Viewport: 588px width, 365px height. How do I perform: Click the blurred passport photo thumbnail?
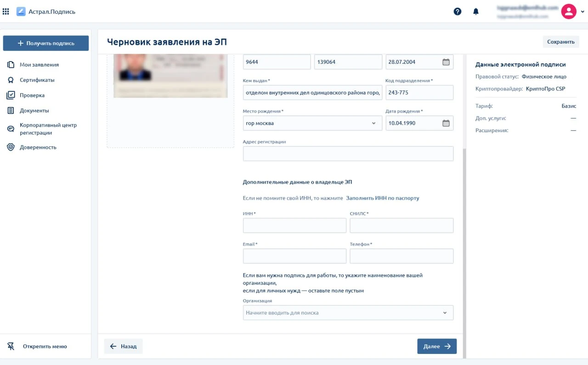(x=170, y=75)
